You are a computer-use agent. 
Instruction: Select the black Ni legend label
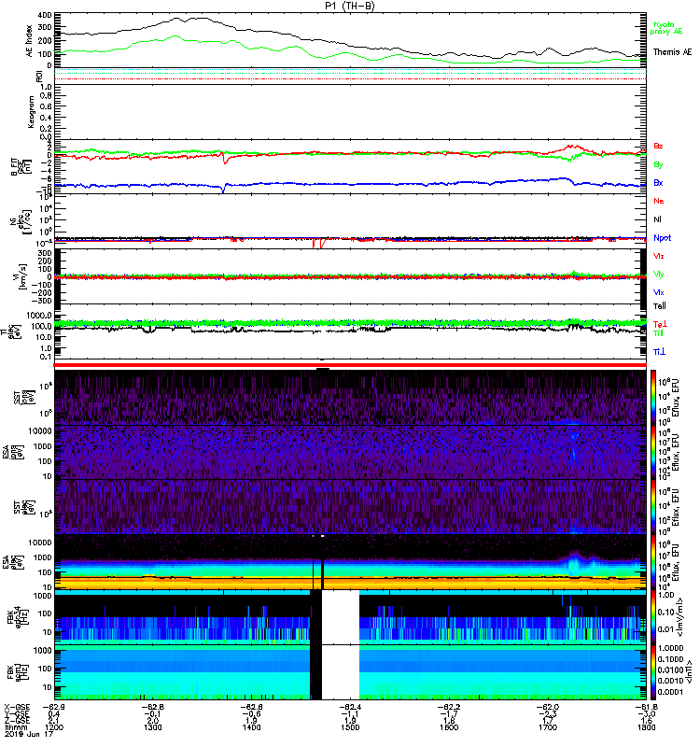pyautogui.click(x=657, y=219)
